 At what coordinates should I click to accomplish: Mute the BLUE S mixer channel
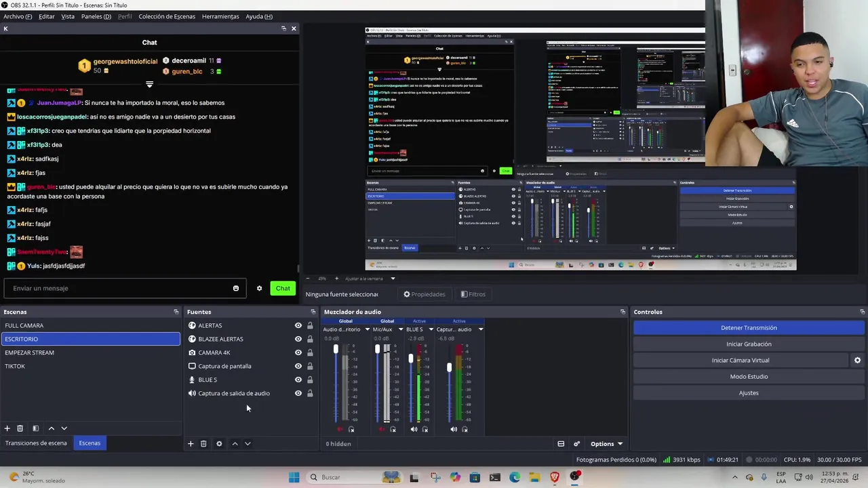click(x=414, y=429)
